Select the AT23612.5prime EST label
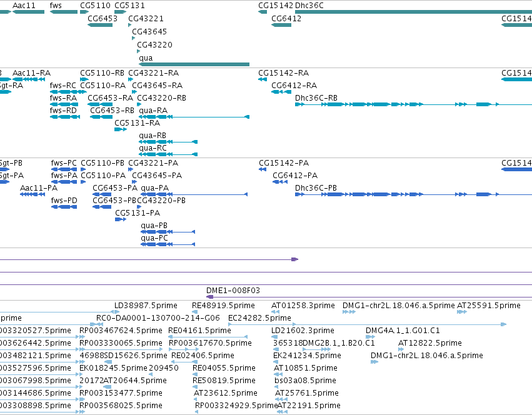 [x=226, y=393]
